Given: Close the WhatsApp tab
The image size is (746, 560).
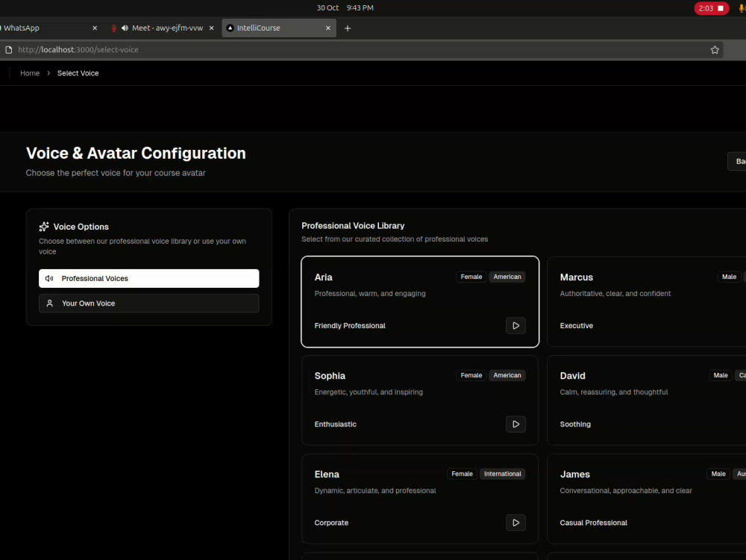Looking at the screenshot, I should click(95, 28).
